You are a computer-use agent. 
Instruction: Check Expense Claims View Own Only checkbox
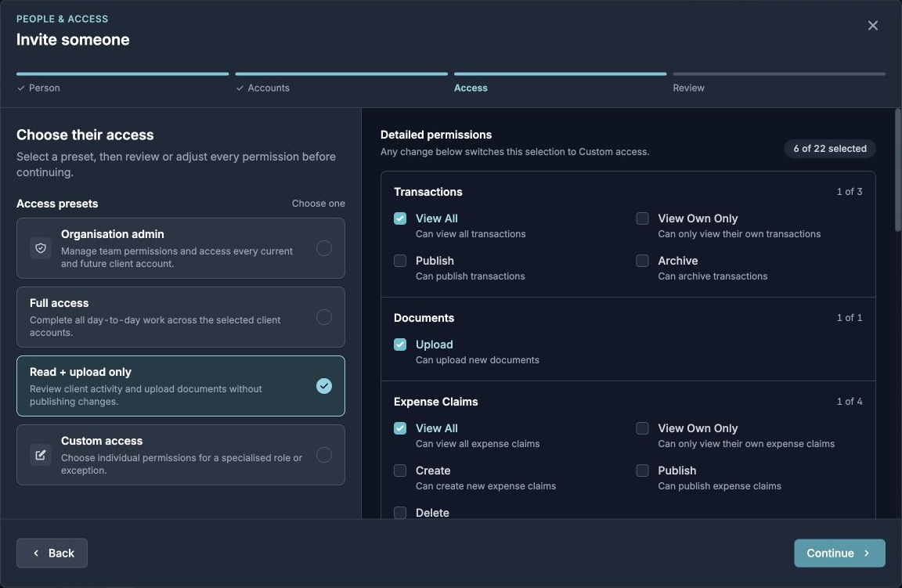[642, 428]
